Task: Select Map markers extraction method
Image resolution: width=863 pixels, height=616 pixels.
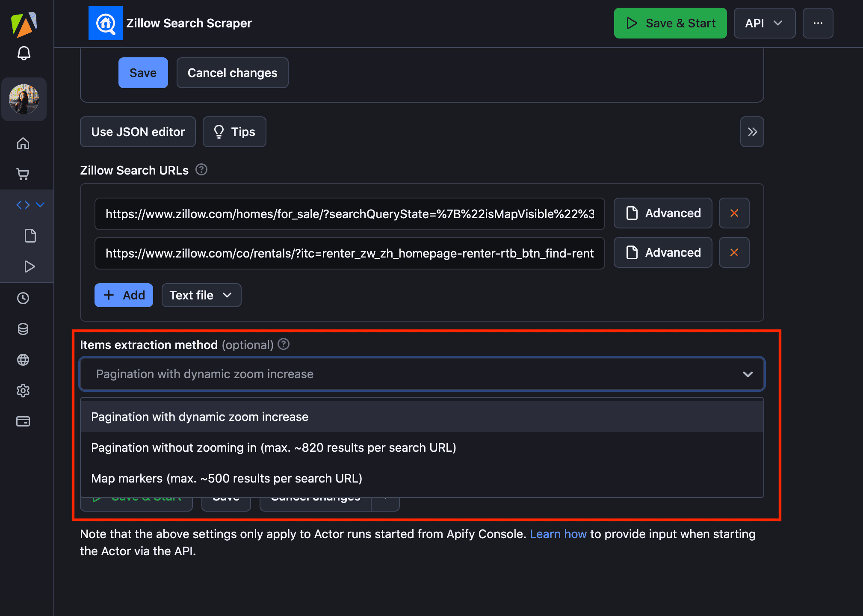Action: point(226,478)
